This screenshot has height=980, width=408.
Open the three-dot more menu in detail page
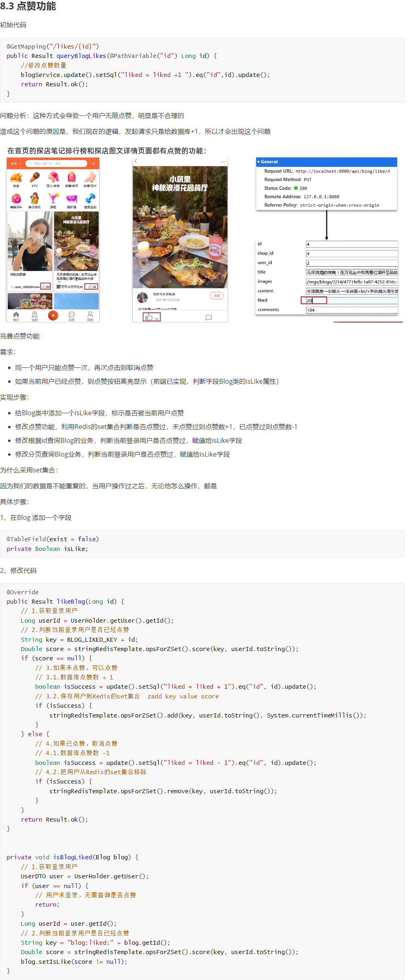(223, 162)
